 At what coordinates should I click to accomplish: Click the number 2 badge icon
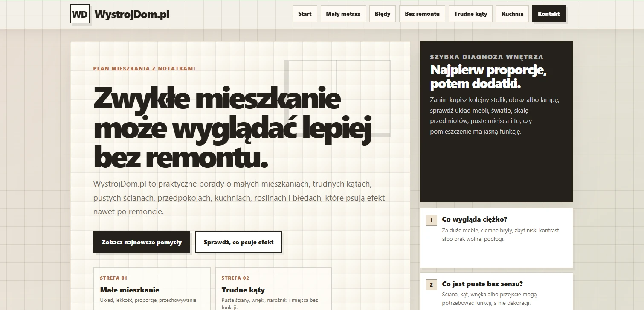click(431, 285)
